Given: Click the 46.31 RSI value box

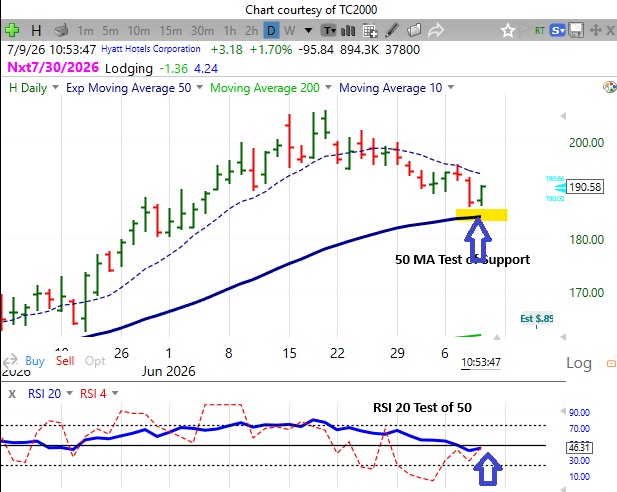Looking at the screenshot, I should click(x=580, y=448).
